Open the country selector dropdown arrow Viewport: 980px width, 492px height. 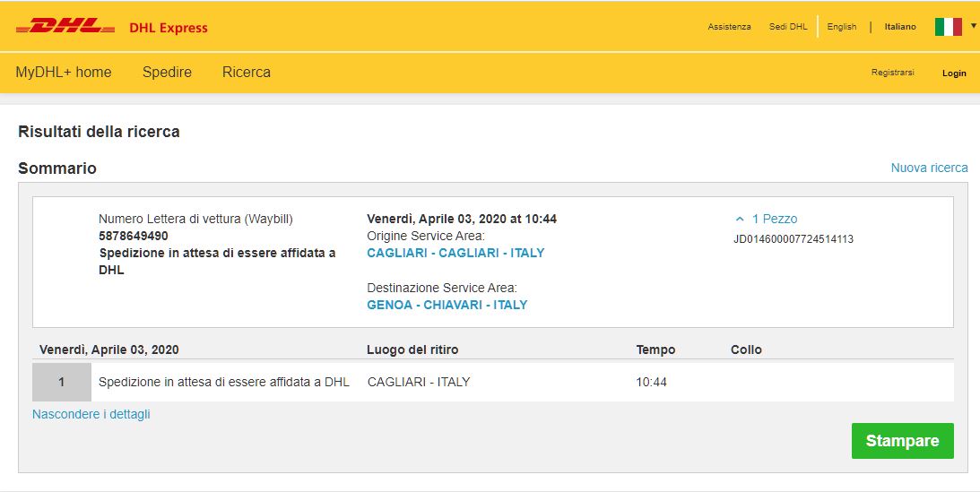tap(973, 26)
